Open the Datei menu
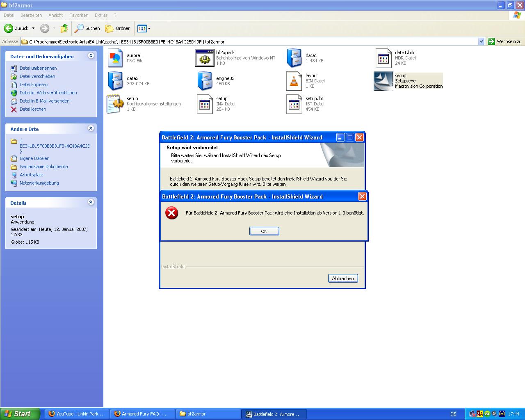 9,15
